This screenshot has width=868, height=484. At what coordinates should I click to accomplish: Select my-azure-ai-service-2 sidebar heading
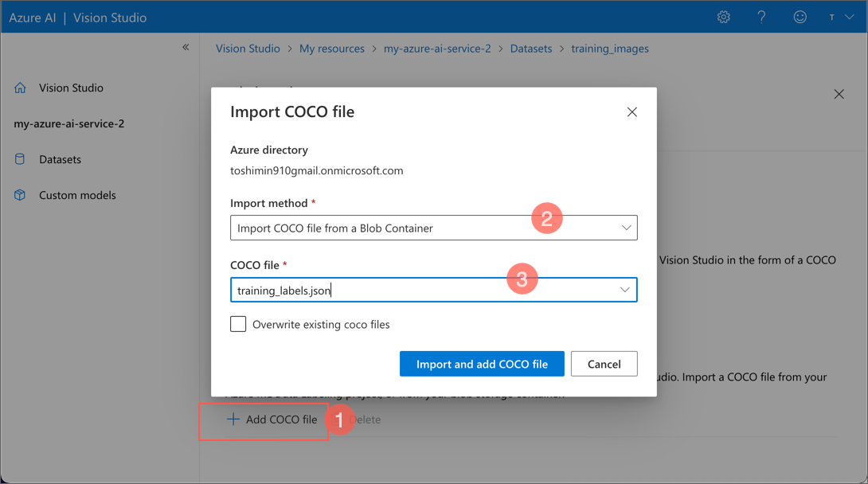click(69, 123)
